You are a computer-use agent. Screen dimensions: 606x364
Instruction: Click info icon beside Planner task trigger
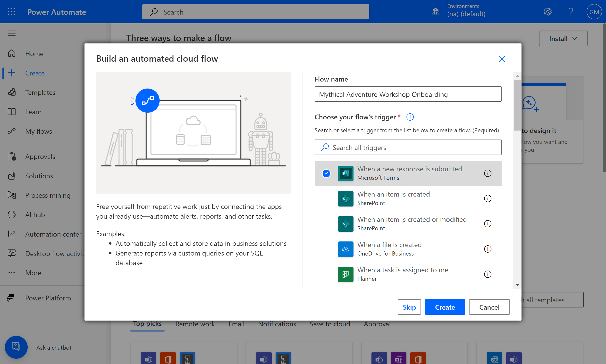tap(488, 274)
